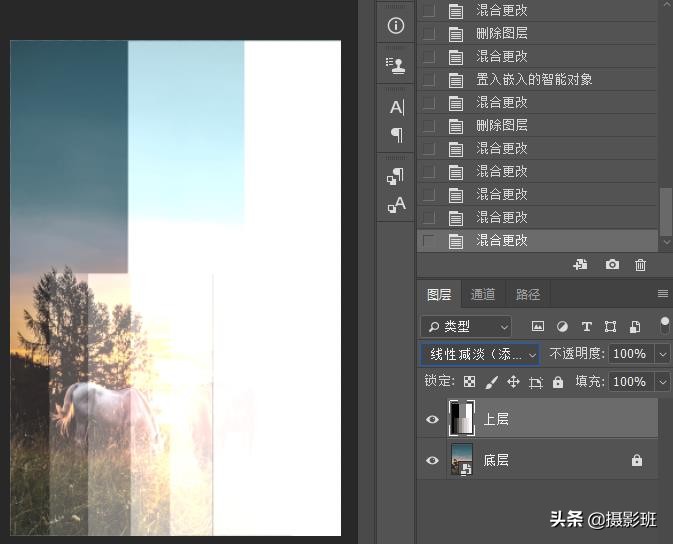This screenshot has height=544, width=673.
Task: Lock transparent pixels for the layer
Action: tap(470, 382)
